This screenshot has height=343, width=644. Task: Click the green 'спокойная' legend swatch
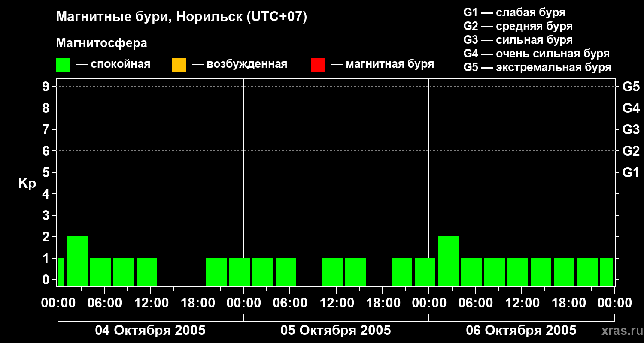click(x=63, y=65)
